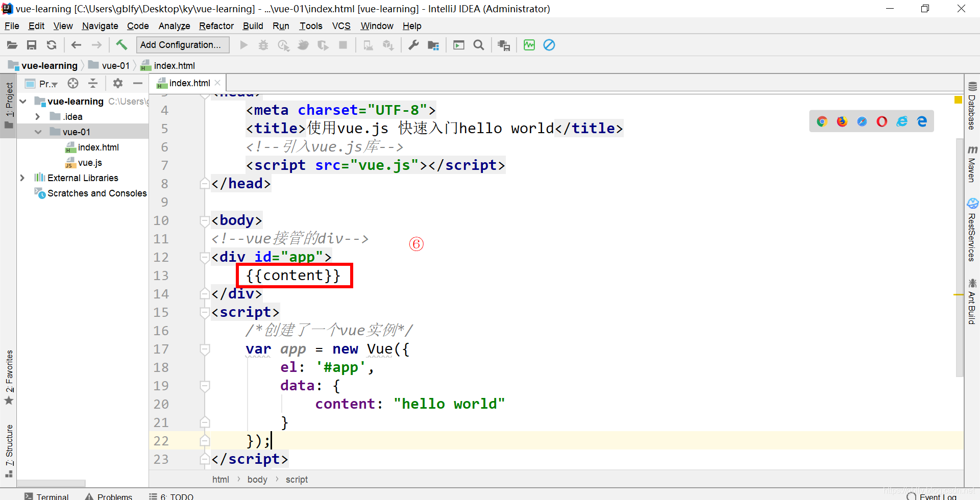Click the Debug bug icon
Image resolution: width=980 pixels, height=500 pixels.
263,45
